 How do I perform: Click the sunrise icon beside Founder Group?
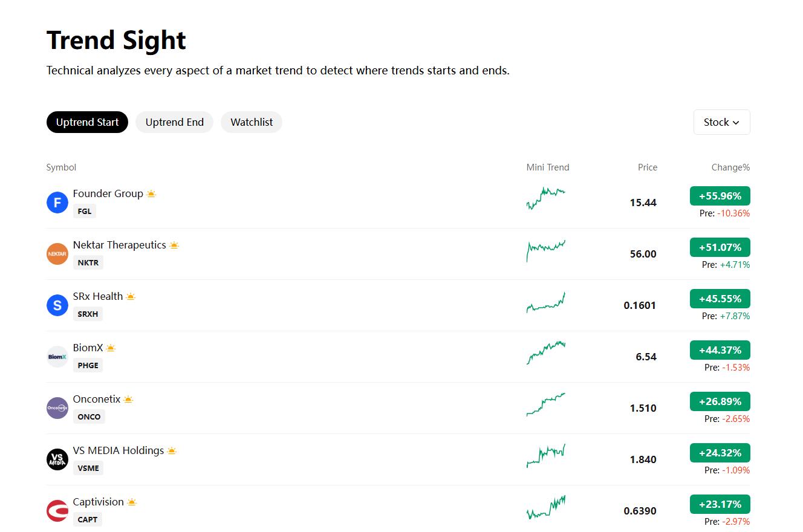coord(151,194)
